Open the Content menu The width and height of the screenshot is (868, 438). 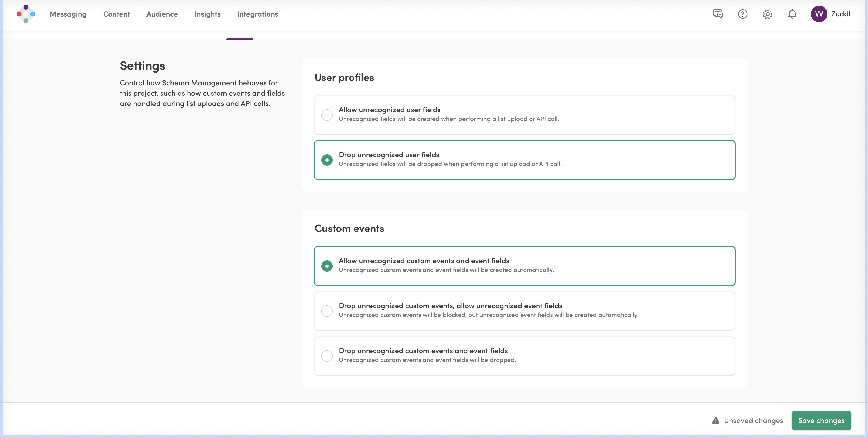pyautogui.click(x=116, y=14)
